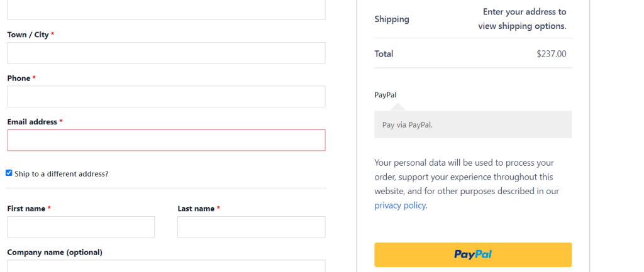Open the privacy policy link

coord(399,205)
